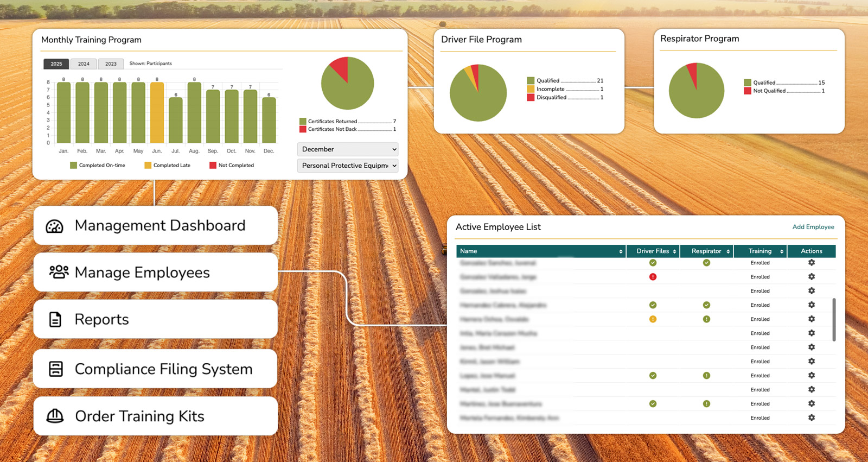Screen dimensions: 868x462
Task: Click the Reports document icon
Action: (x=55, y=319)
